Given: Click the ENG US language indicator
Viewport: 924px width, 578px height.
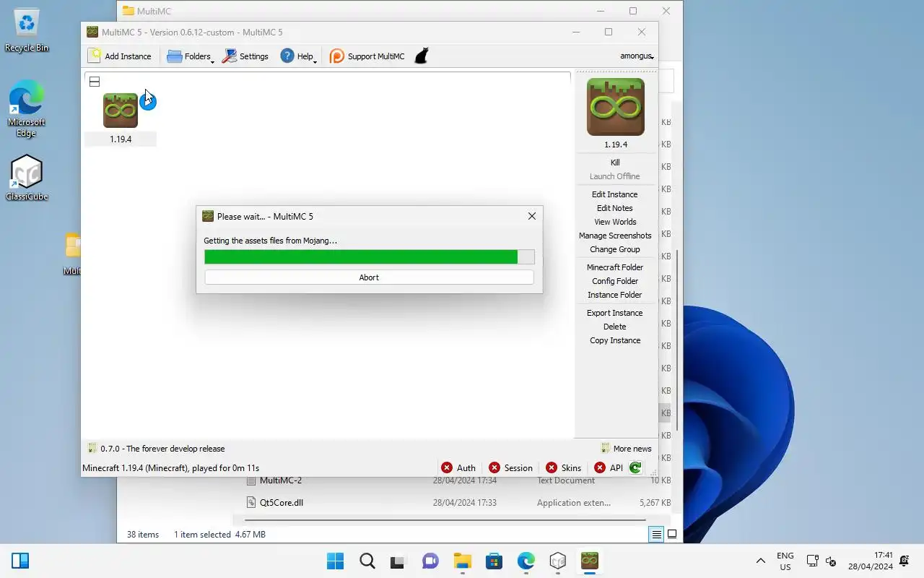Looking at the screenshot, I should pos(785,561).
